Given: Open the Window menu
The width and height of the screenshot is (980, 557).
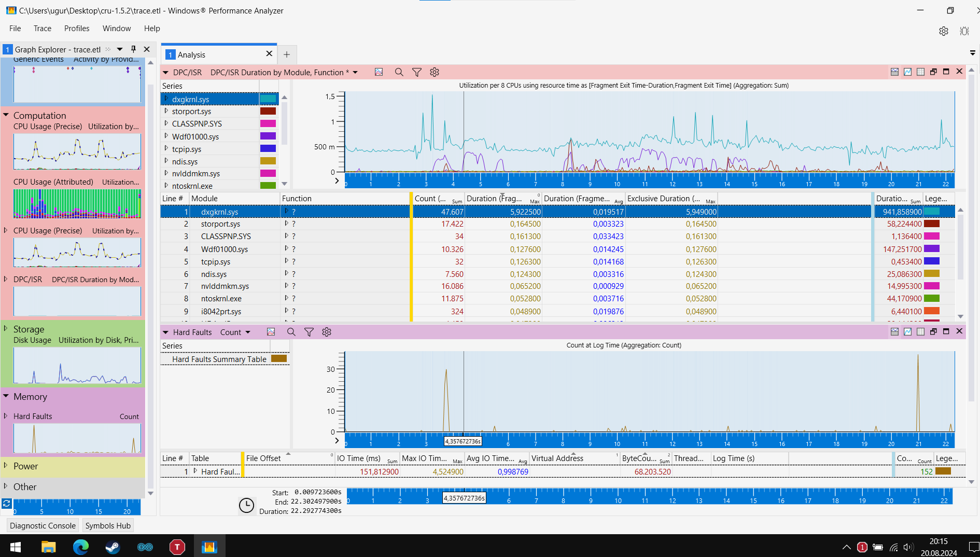Looking at the screenshot, I should pyautogui.click(x=117, y=29).
